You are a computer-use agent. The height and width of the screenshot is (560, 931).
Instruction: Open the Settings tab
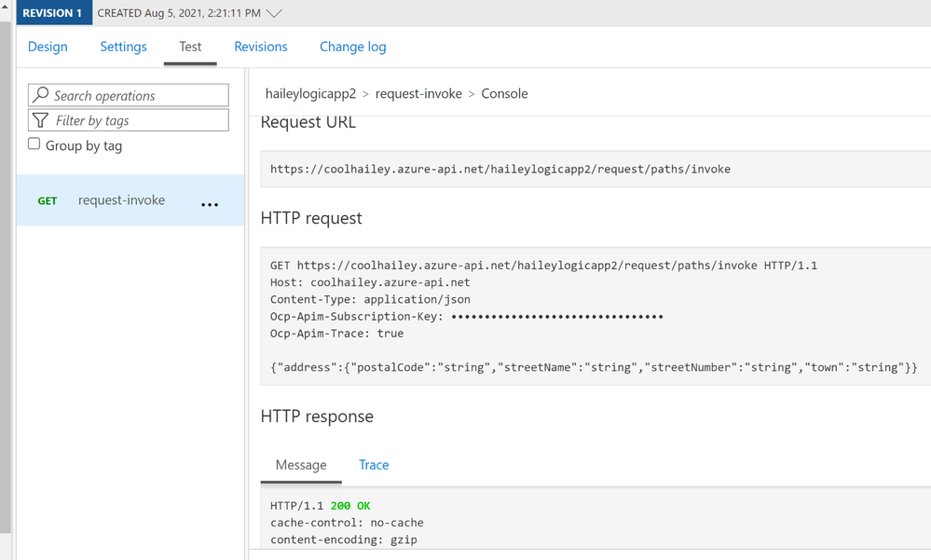click(x=123, y=47)
